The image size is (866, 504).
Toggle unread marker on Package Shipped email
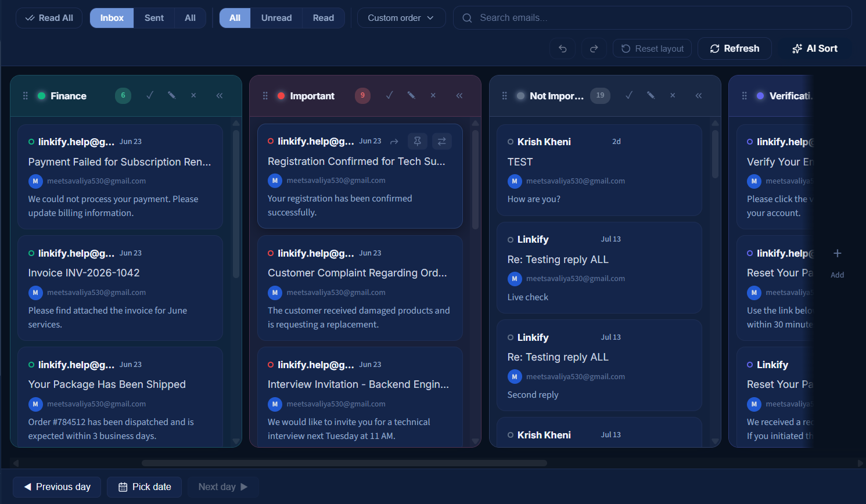(31, 365)
